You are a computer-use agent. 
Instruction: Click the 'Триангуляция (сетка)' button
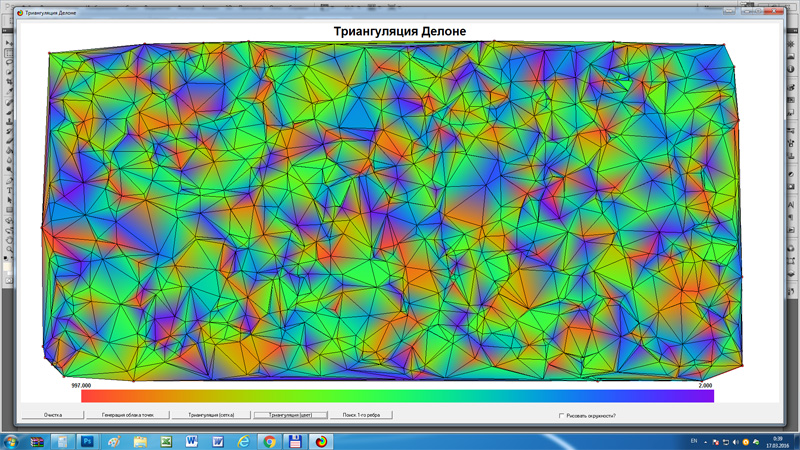pyautogui.click(x=211, y=415)
